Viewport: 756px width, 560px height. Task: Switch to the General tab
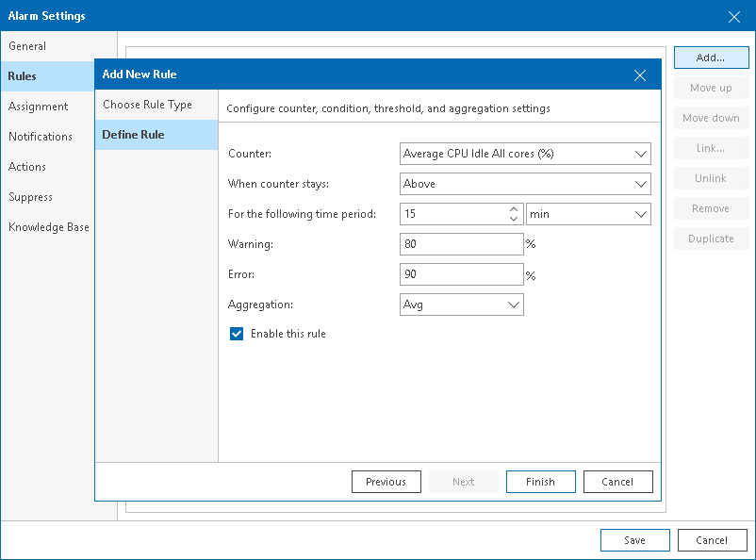(27, 46)
